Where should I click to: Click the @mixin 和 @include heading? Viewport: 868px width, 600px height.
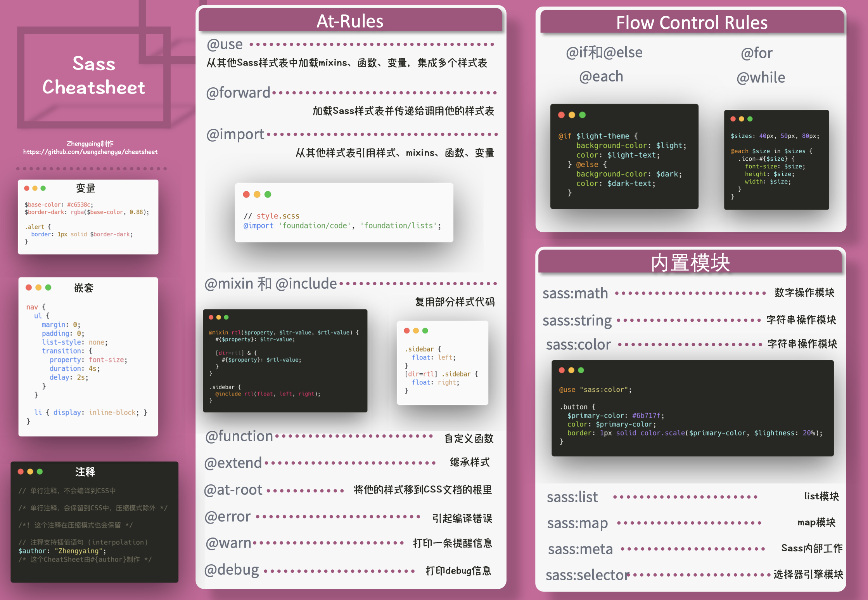click(x=271, y=284)
